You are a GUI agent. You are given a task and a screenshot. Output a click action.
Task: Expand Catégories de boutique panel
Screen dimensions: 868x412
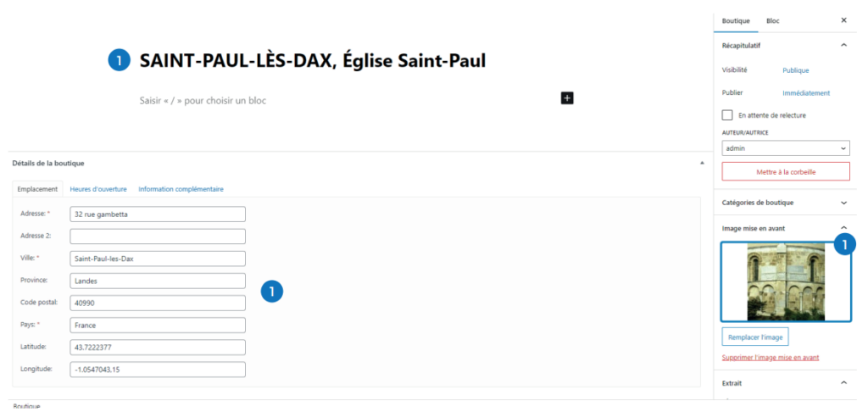point(843,203)
